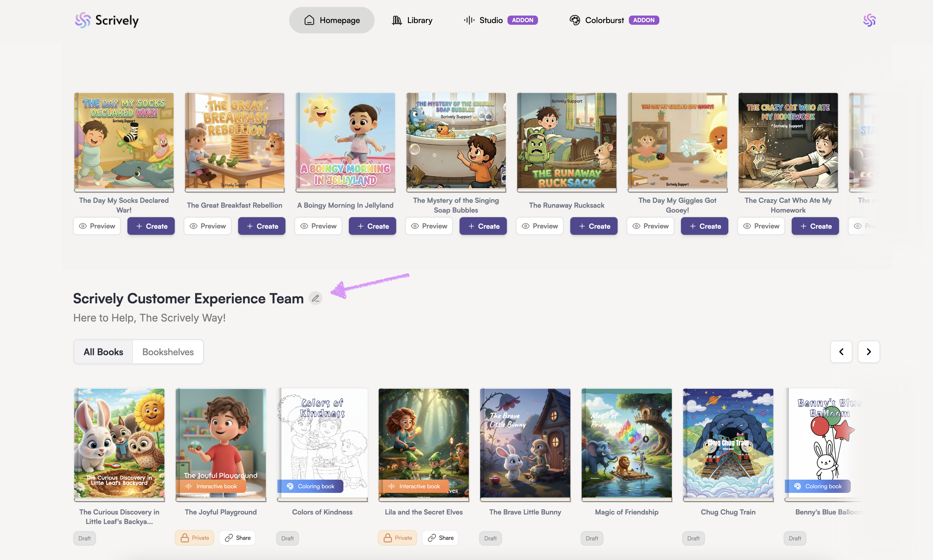
Task: Preview The Runaway Rucksack book
Action: click(x=539, y=226)
